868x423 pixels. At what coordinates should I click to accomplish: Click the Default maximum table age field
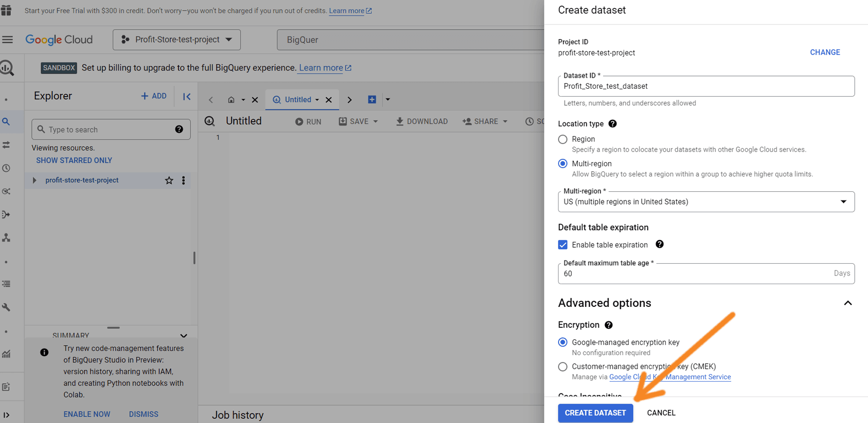click(x=706, y=274)
